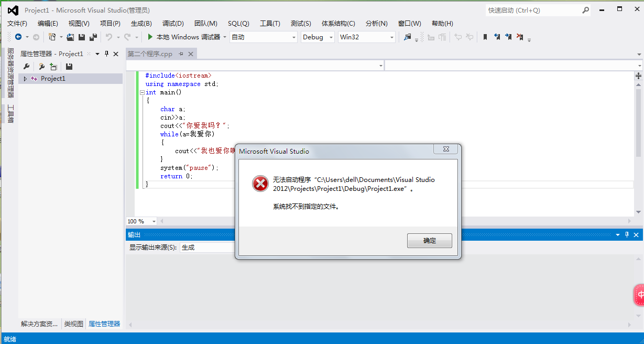Open the 服务器资源管理器 side tab
Image resolution: width=644 pixels, height=344 pixels.
pyautogui.click(x=10, y=73)
